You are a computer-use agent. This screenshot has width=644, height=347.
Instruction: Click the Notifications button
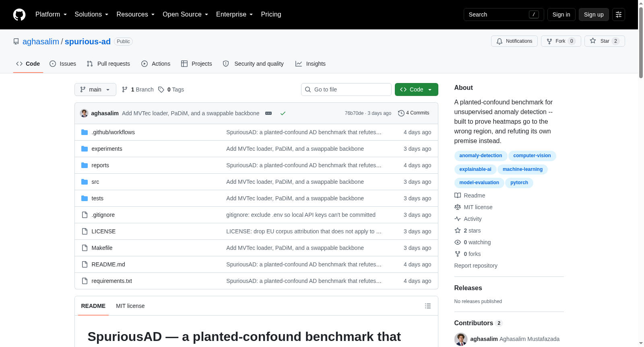click(x=514, y=41)
